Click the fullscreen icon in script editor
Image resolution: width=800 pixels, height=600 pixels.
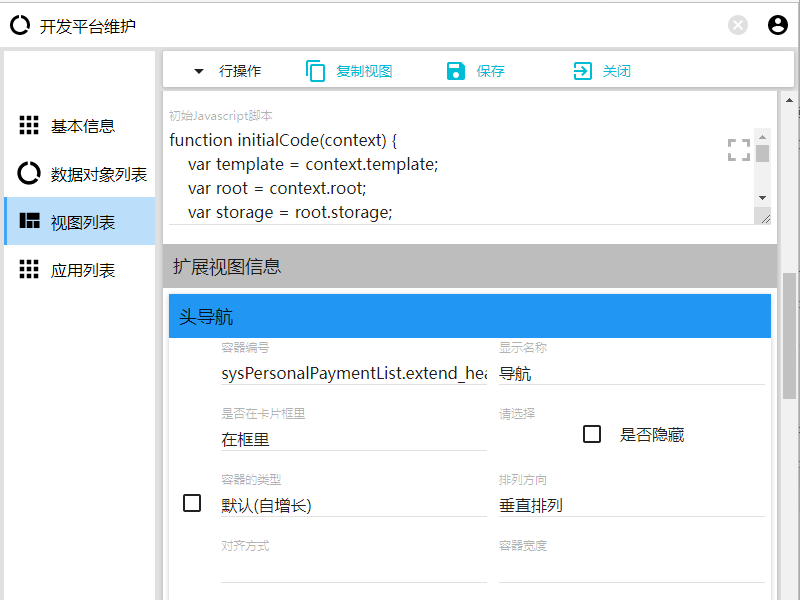738,150
